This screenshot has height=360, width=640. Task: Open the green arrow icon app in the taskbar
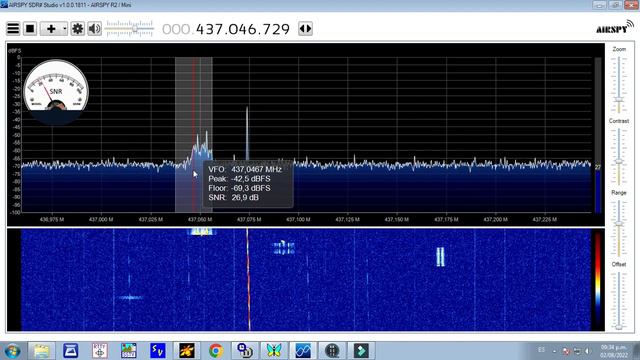361,351
